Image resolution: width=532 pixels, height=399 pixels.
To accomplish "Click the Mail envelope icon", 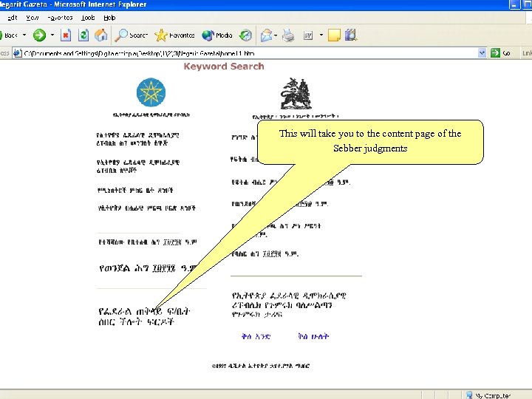I will [x=266, y=35].
